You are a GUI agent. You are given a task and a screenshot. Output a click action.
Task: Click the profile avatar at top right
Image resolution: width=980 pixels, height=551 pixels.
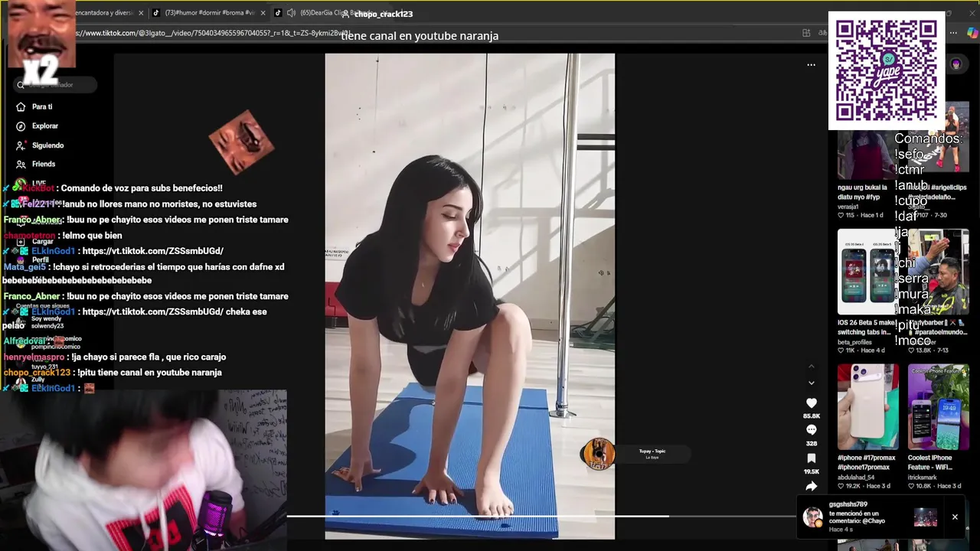tap(955, 64)
